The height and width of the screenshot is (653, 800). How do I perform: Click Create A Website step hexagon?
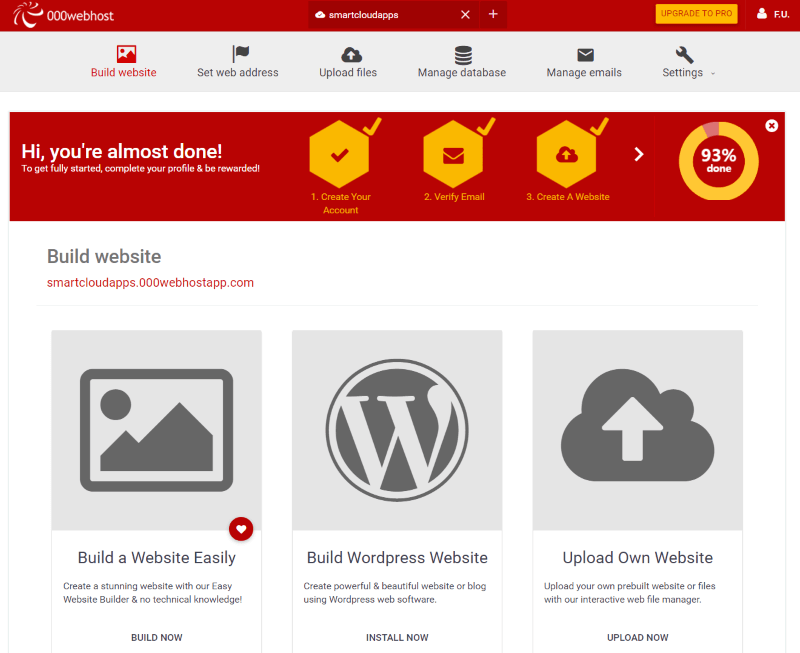coord(567,155)
